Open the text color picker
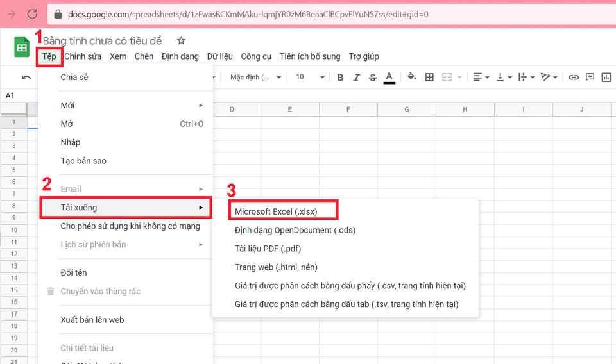This screenshot has height=364, width=616. 389,78
